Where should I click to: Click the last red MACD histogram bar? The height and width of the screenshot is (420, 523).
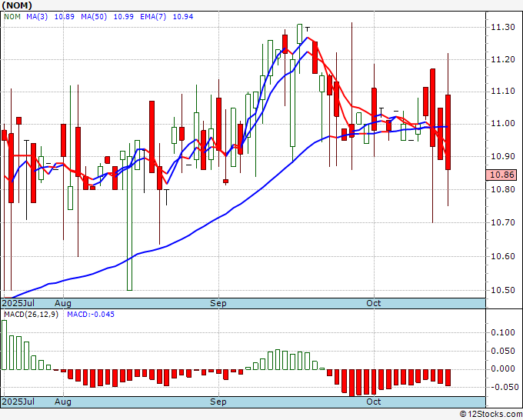pyautogui.click(x=448, y=378)
